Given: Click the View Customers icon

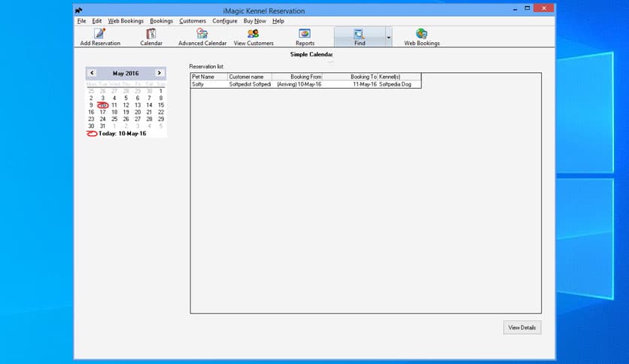Looking at the screenshot, I should click(254, 37).
